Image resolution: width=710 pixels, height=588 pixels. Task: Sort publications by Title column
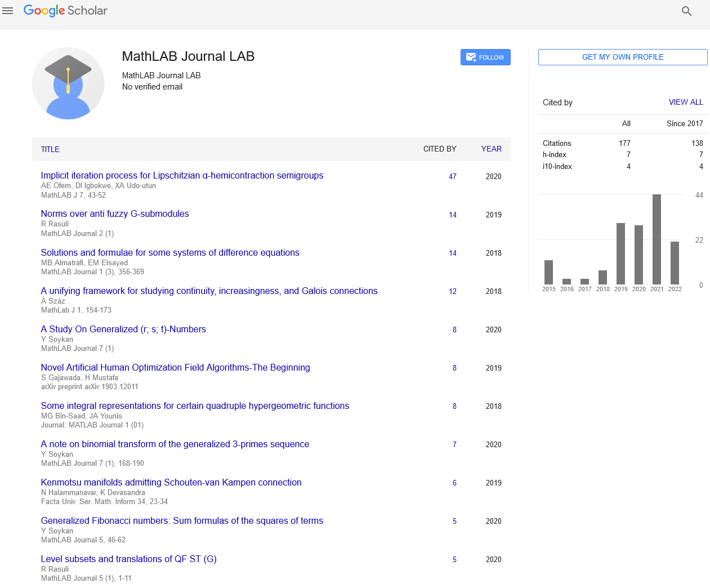tap(50, 149)
